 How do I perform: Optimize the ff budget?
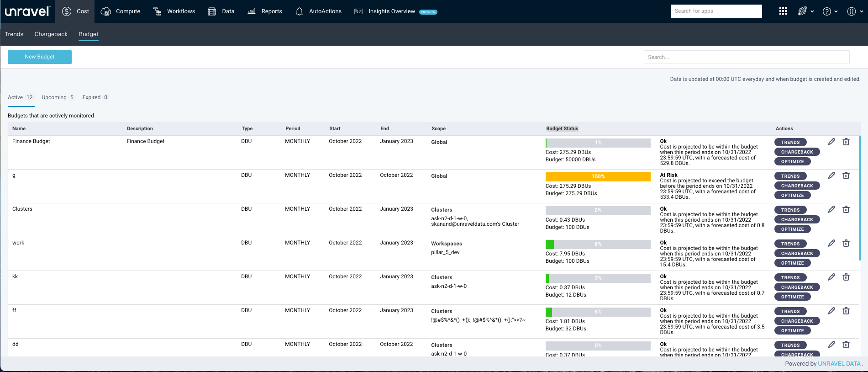793,331
